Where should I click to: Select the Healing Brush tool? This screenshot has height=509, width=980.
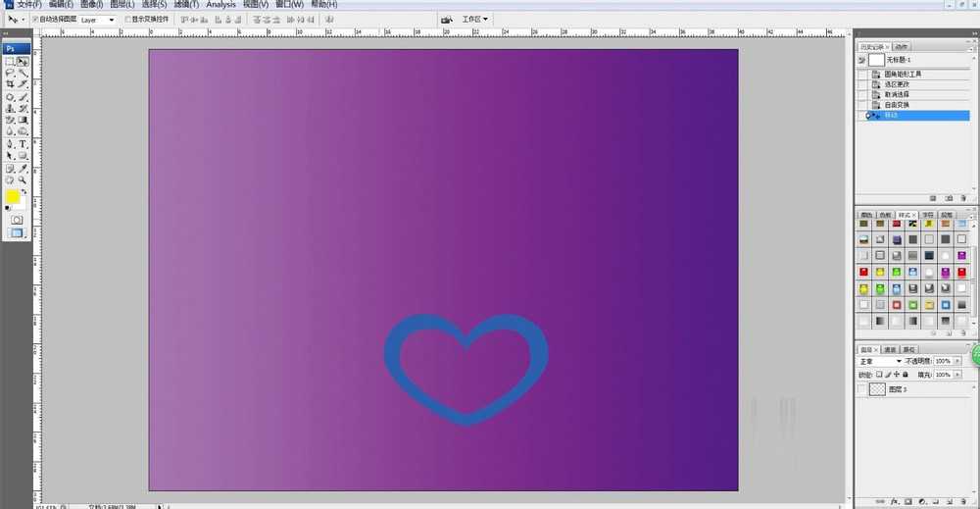tap(10, 97)
